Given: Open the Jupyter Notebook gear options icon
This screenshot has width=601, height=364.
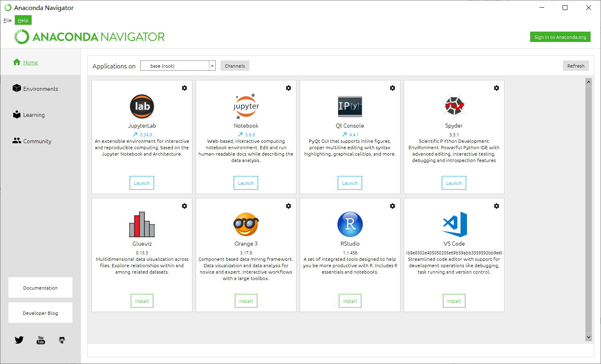Looking at the screenshot, I should pos(288,88).
